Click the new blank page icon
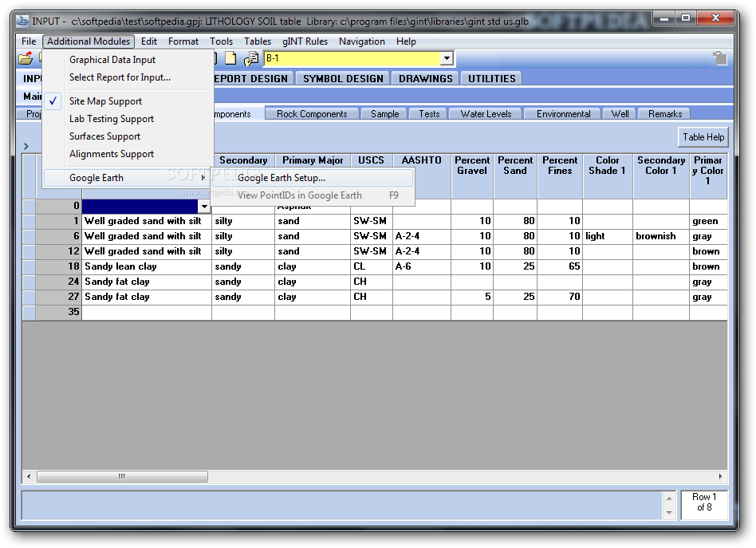The height and width of the screenshot is (548, 756). [x=231, y=58]
